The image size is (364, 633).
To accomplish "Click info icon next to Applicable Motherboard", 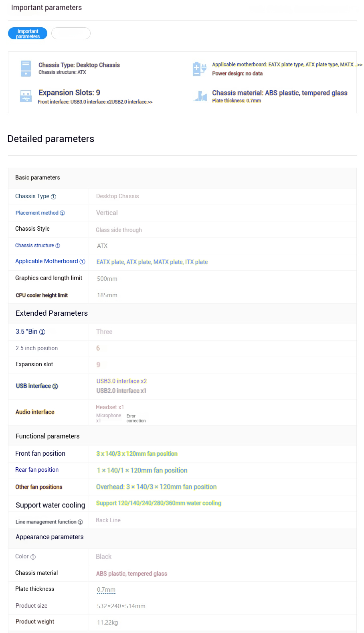I will [x=82, y=262].
